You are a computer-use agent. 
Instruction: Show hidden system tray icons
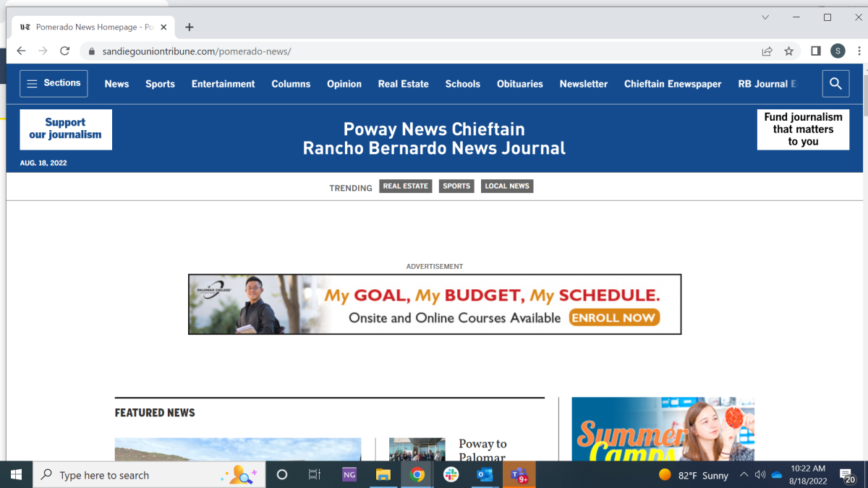point(744,475)
